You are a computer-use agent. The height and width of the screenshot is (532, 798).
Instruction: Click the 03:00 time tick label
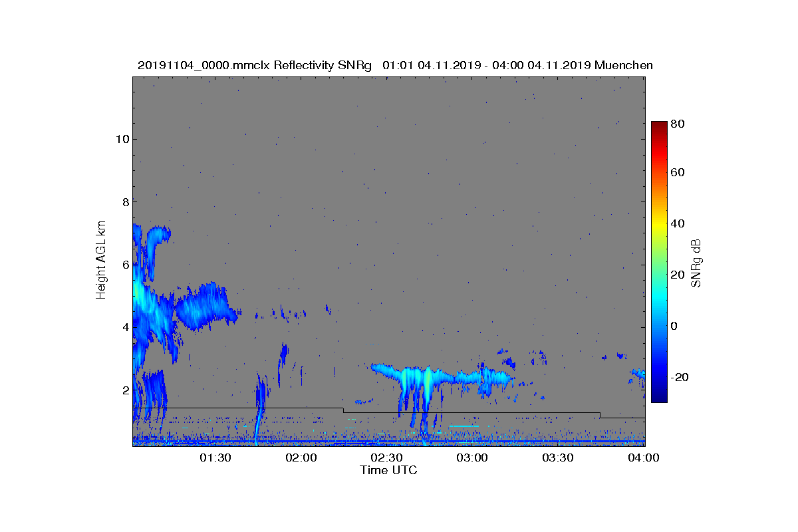[x=473, y=458]
